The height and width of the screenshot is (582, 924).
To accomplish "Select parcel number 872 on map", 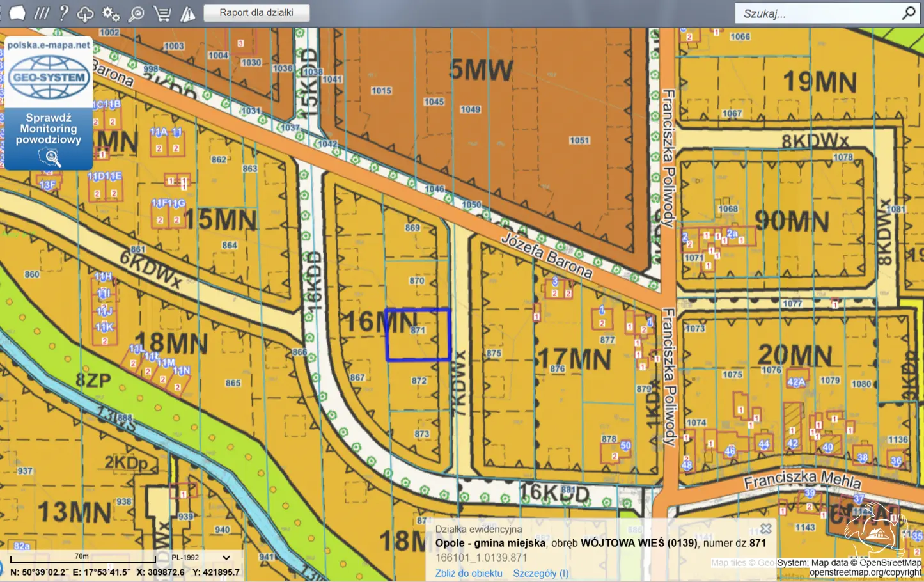I will pyautogui.click(x=419, y=381).
